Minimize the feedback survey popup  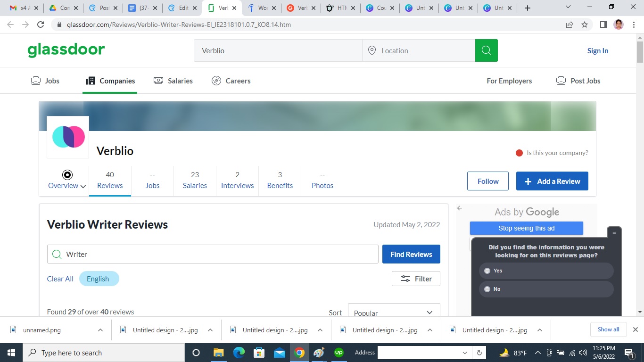coord(614,233)
